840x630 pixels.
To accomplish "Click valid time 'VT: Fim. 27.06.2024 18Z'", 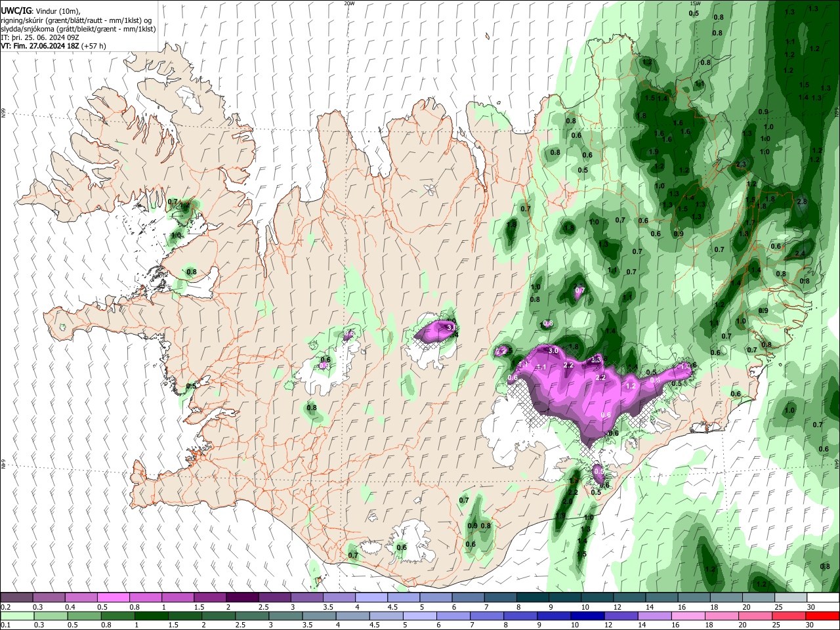I will [x=40, y=46].
